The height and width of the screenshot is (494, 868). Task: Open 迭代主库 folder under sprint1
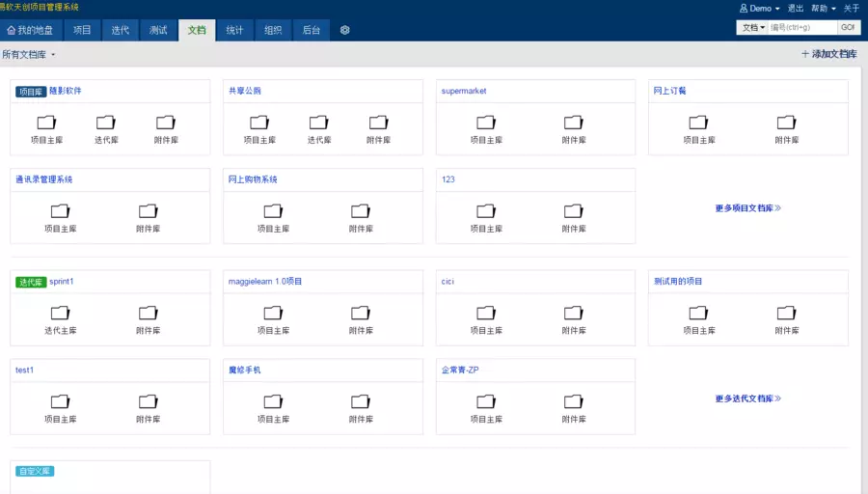tap(61, 319)
